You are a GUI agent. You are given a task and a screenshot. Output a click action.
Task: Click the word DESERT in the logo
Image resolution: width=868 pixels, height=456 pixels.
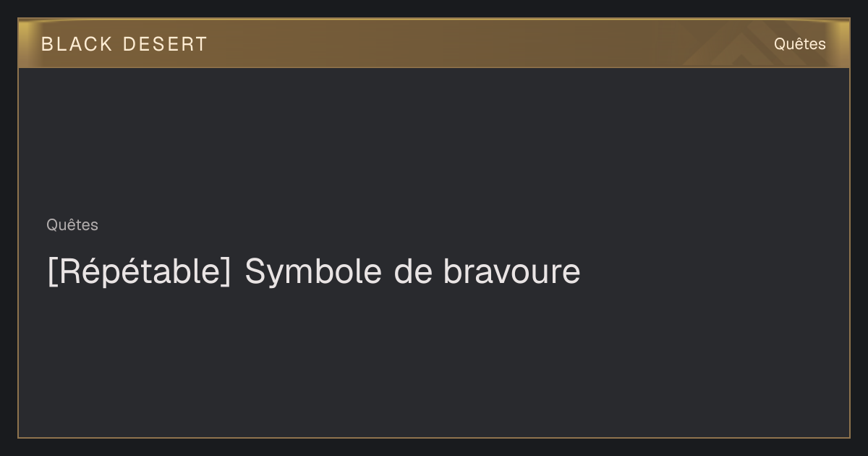pyautogui.click(x=166, y=44)
